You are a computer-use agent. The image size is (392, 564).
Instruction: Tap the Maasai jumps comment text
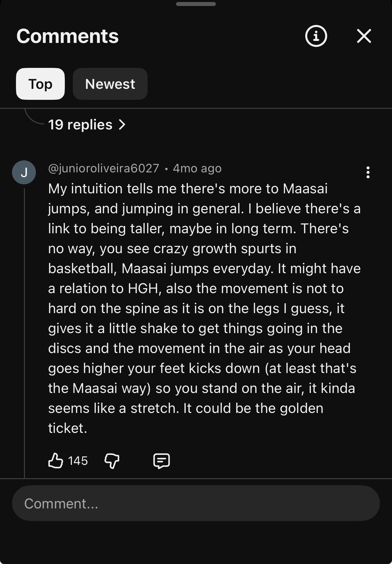204,308
